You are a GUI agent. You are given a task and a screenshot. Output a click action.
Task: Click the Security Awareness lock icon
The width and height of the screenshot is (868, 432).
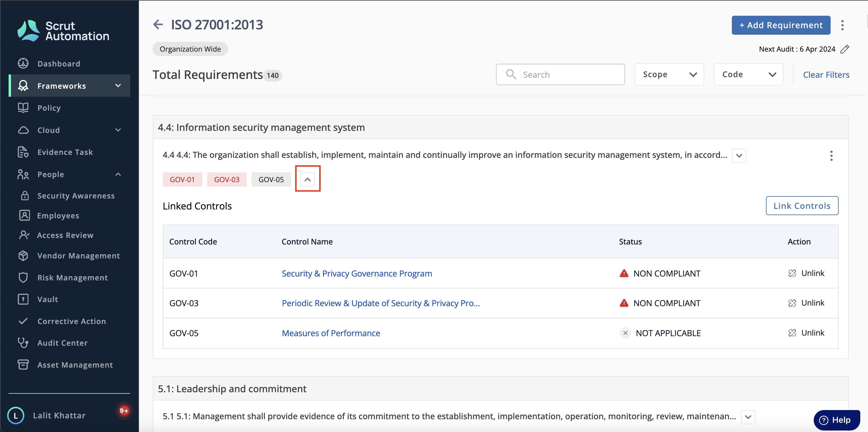(25, 196)
